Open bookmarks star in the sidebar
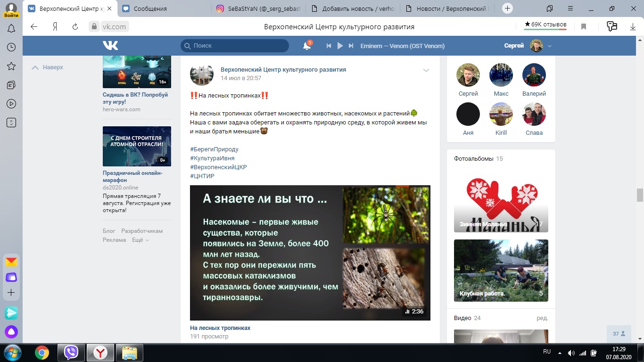644x362 pixels. 11,66
